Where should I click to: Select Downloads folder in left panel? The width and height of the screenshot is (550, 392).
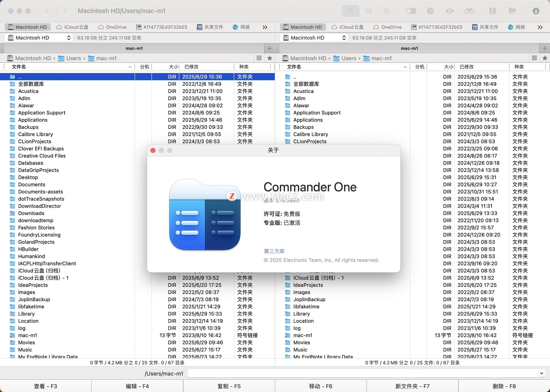click(x=31, y=213)
